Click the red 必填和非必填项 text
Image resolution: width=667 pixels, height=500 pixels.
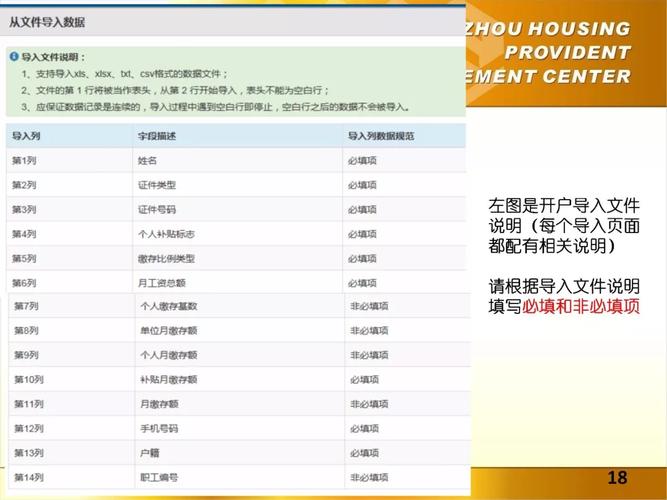click(581, 306)
